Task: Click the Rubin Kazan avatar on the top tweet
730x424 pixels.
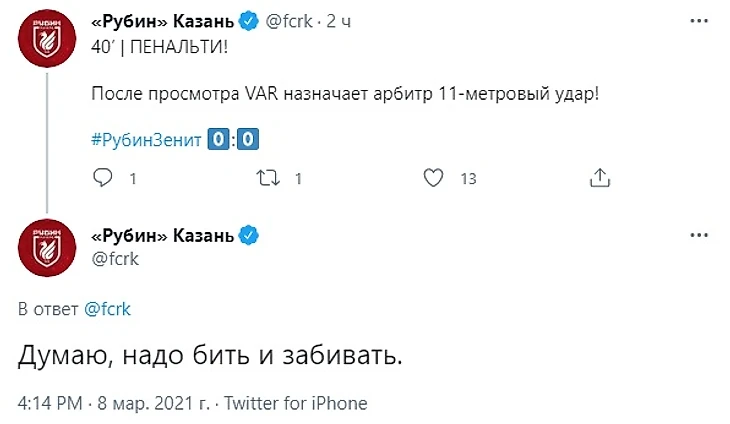Action: point(47,44)
